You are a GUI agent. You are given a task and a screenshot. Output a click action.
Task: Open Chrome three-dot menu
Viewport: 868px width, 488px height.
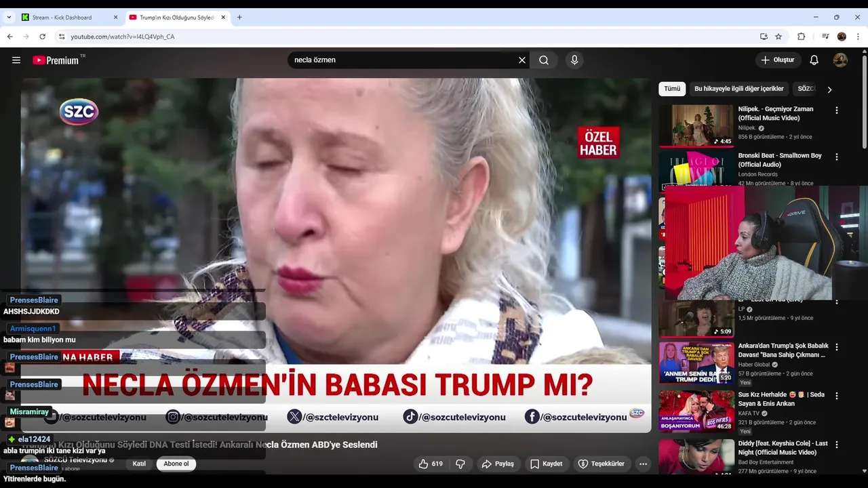pos(859,37)
